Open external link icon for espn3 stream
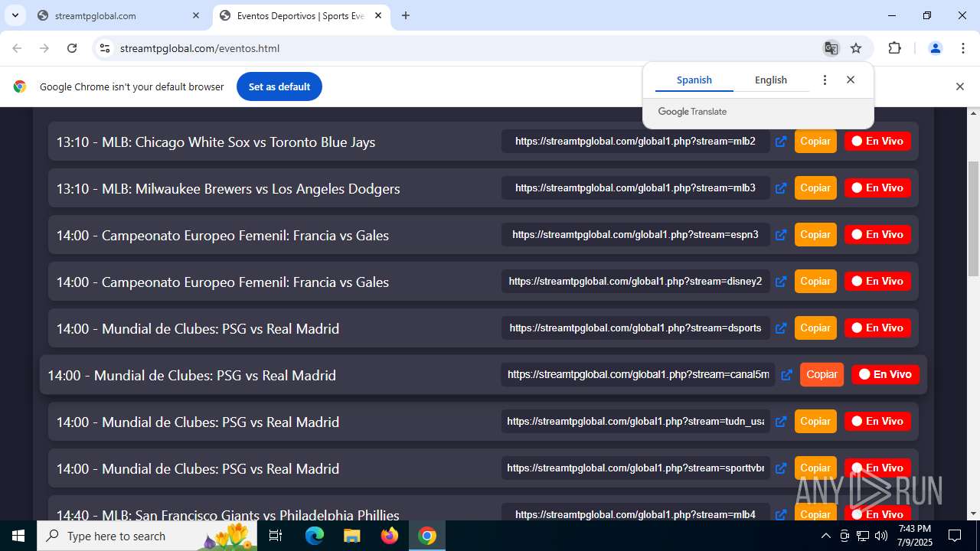Screen dimensions: 980x551 [x=781, y=235]
